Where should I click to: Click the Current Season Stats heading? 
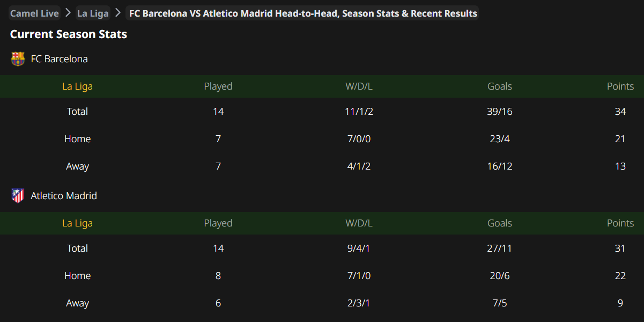coord(69,34)
